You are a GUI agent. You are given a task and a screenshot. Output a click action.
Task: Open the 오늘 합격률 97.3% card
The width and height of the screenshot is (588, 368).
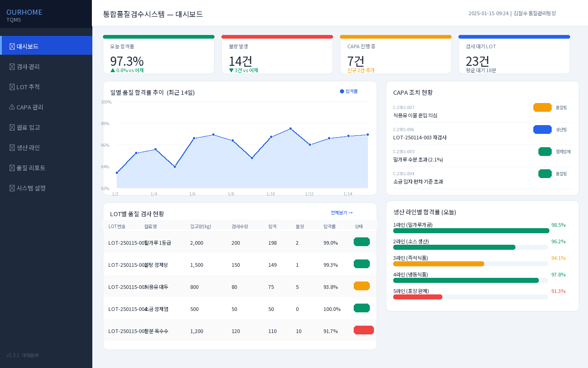point(158,54)
